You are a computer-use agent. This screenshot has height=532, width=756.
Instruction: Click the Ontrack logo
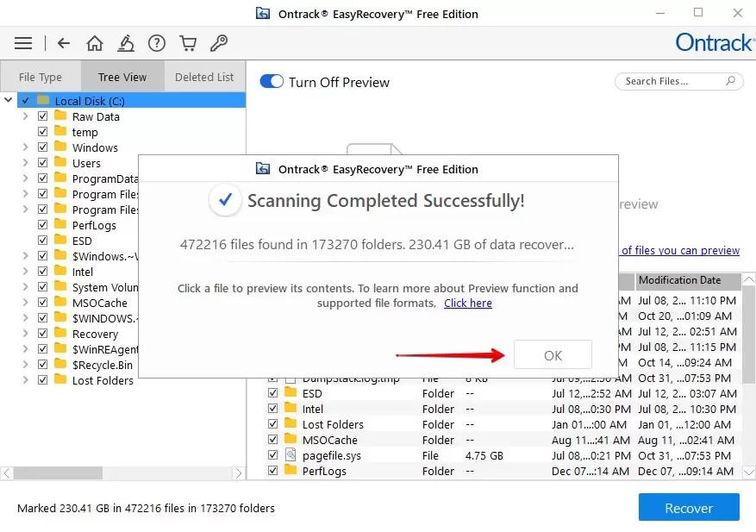coord(714,42)
